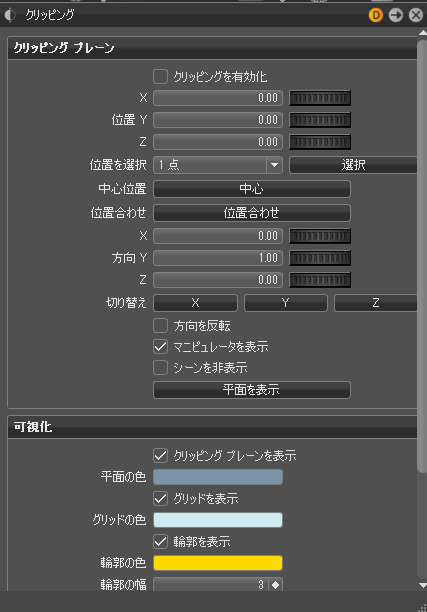427x612 pixels.
Task: Uncheck マニピュレータを表示 checkbox
Action: tap(160, 346)
